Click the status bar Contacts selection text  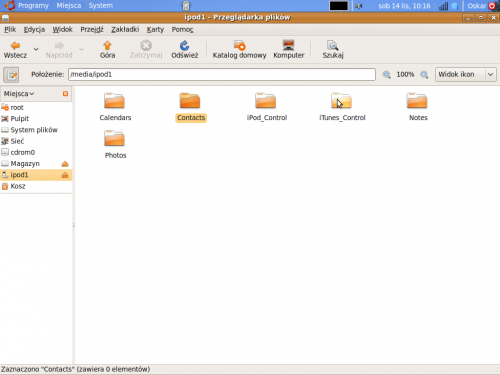click(75, 369)
